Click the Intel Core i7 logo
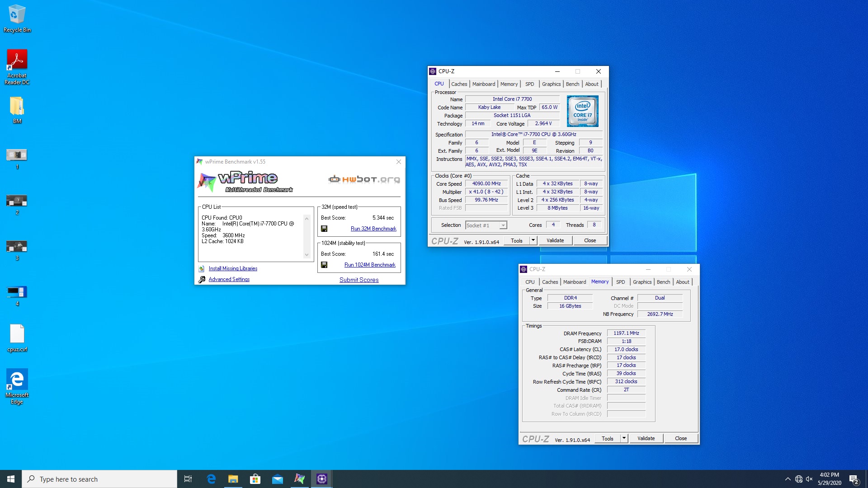This screenshot has height=488, width=868. pyautogui.click(x=582, y=111)
